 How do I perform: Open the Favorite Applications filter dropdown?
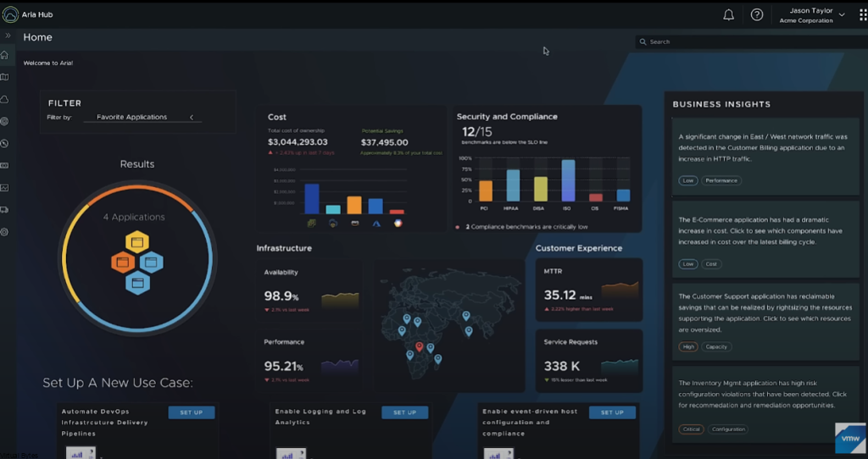click(x=142, y=117)
